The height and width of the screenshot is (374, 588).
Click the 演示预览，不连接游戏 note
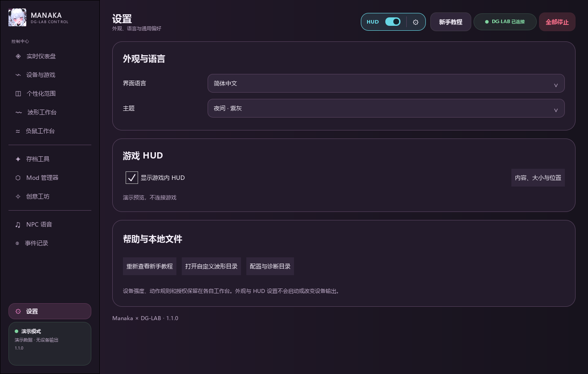tap(150, 197)
